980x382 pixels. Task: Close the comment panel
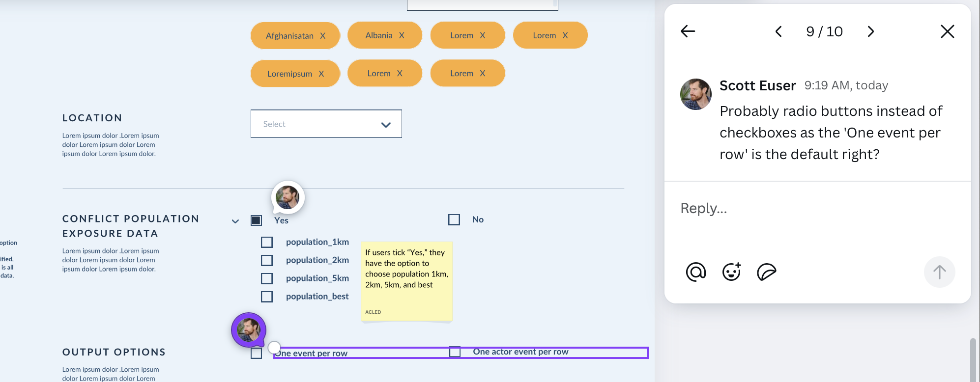pos(947,31)
